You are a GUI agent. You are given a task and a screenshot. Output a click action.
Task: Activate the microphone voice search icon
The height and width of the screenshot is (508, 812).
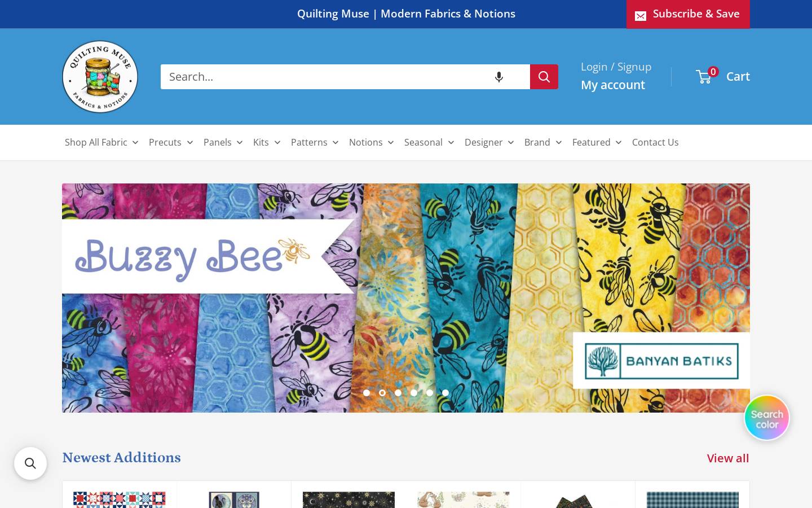point(498,77)
